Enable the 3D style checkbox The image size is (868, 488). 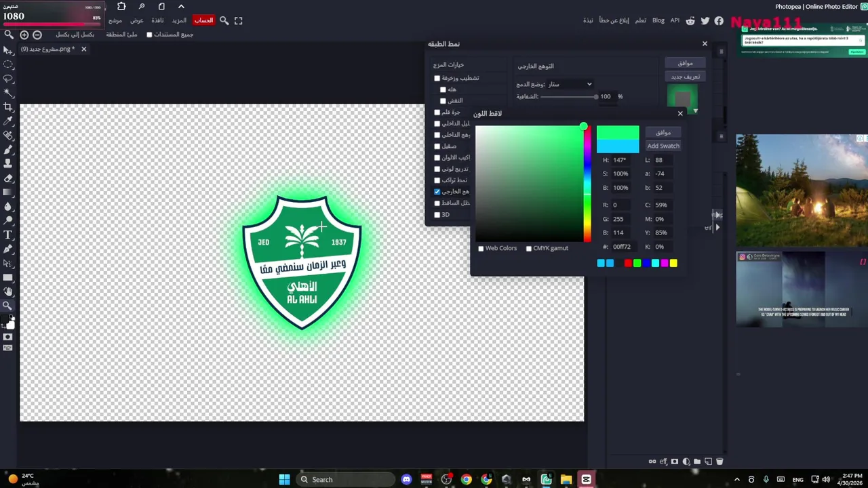(x=437, y=215)
